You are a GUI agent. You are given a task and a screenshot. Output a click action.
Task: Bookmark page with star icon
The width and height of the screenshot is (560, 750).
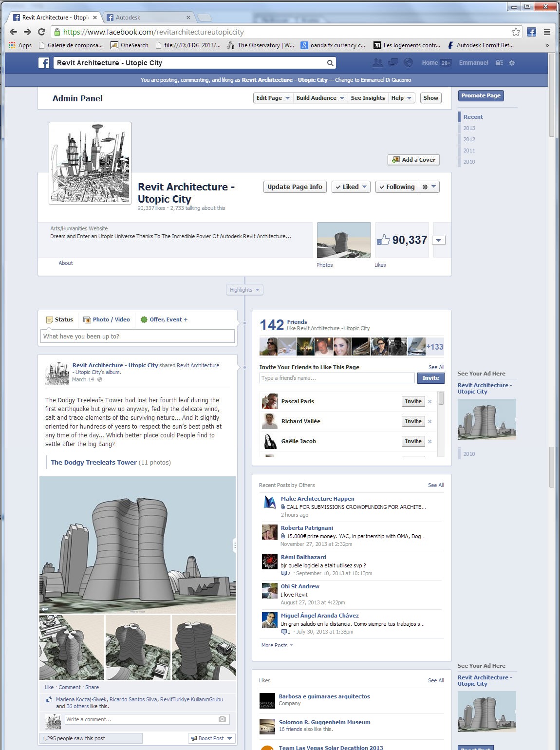[516, 32]
